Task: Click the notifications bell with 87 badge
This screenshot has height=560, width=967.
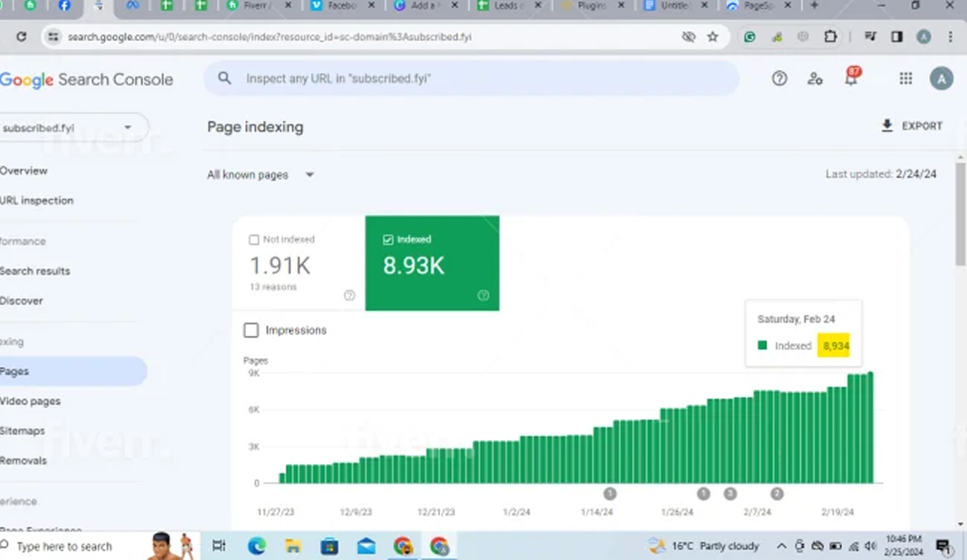Action: tap(851, 79)
